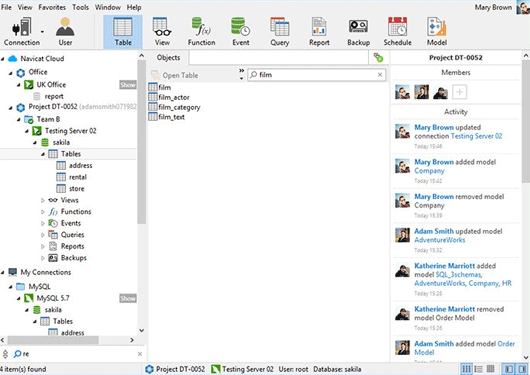530x375 pixels.
Task: Open the Connection toolbar button
Action: tap(22, 32)
